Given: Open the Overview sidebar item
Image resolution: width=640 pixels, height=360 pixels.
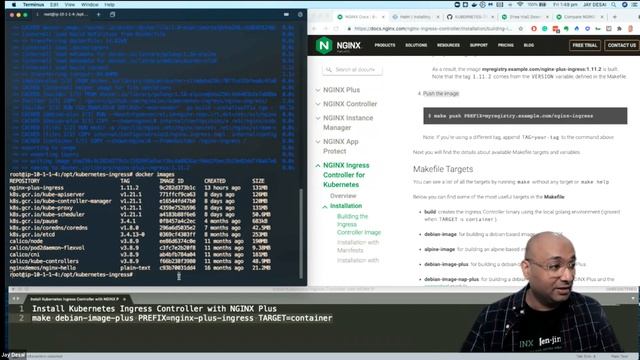Looking at the screenshot, I should 343,196.
